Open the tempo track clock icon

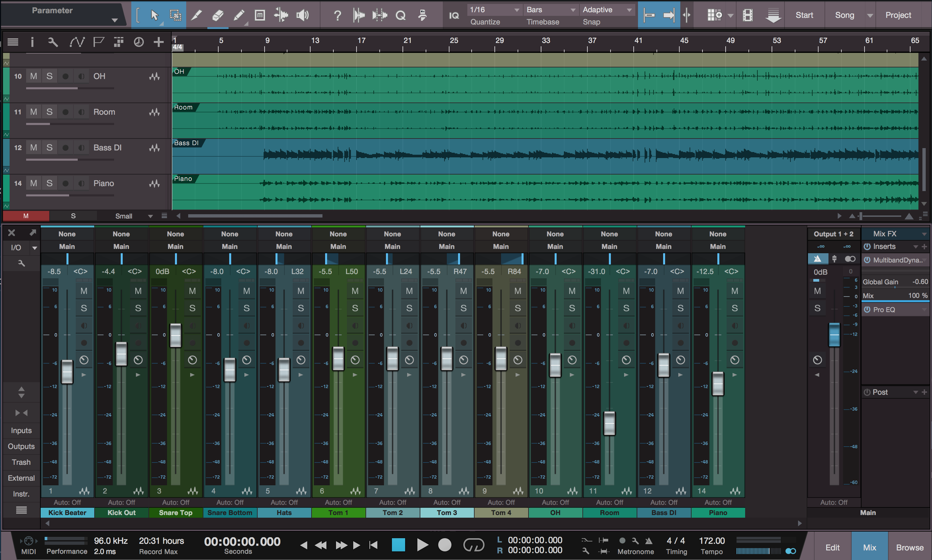click(x=139, y=42)
